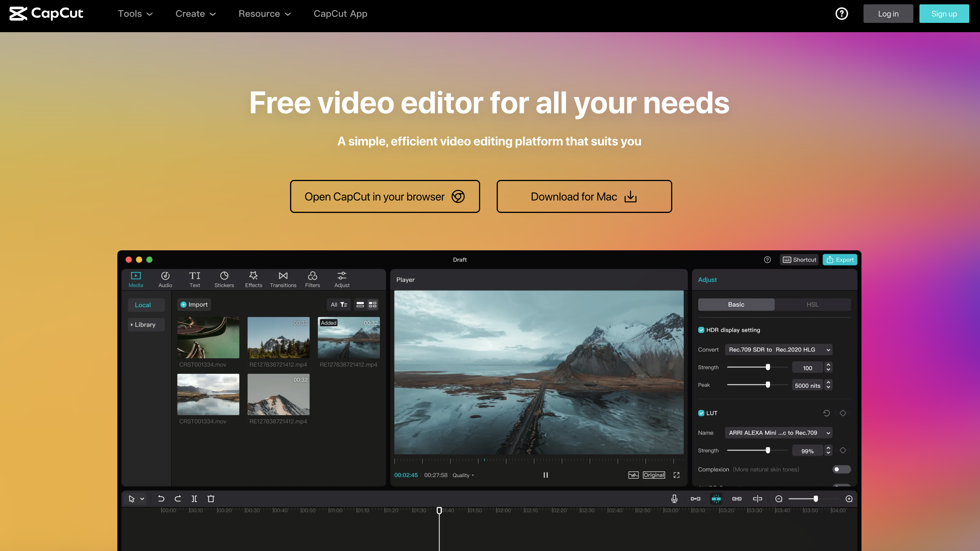Uncheck the LUT checkbox
Image resolution: width=980 pixels, height=551 pixels.
(x=701, y=413)
